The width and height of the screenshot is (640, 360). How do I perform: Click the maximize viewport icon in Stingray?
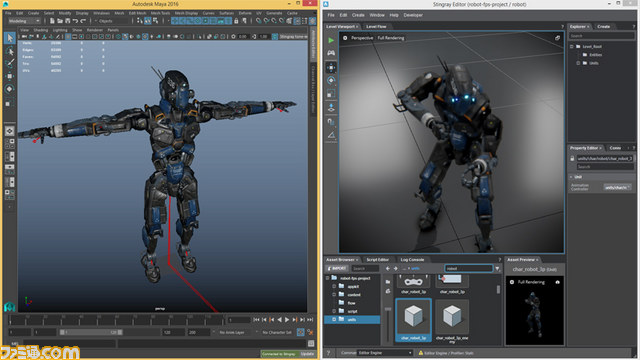point(557,38)
